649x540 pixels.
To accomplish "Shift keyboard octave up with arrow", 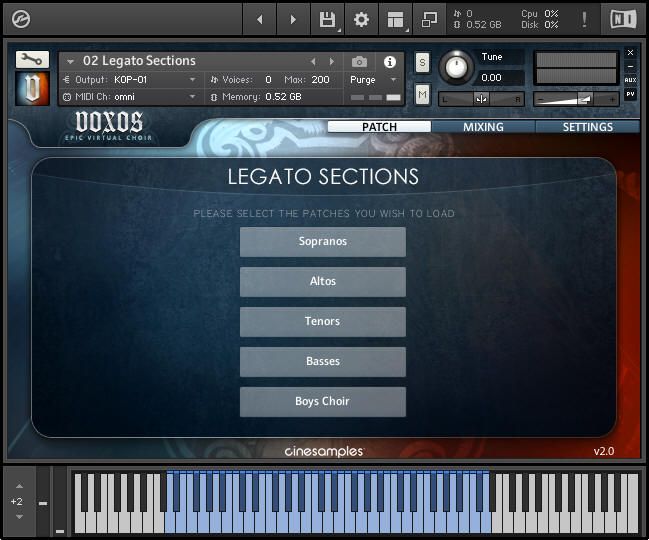I will [19, 486].
